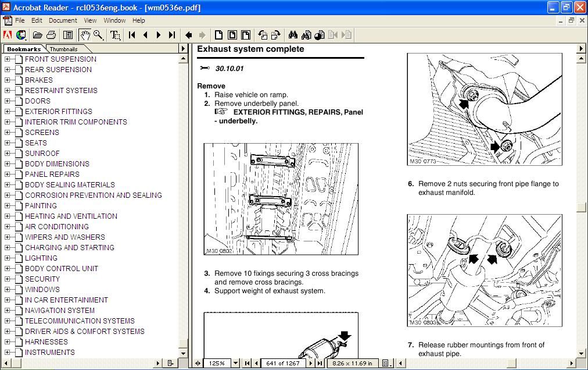The height and width of the screenshot is (370, 588).
Task: Expand the PAINTING bookmark
Action: click(x=7, y=206)
